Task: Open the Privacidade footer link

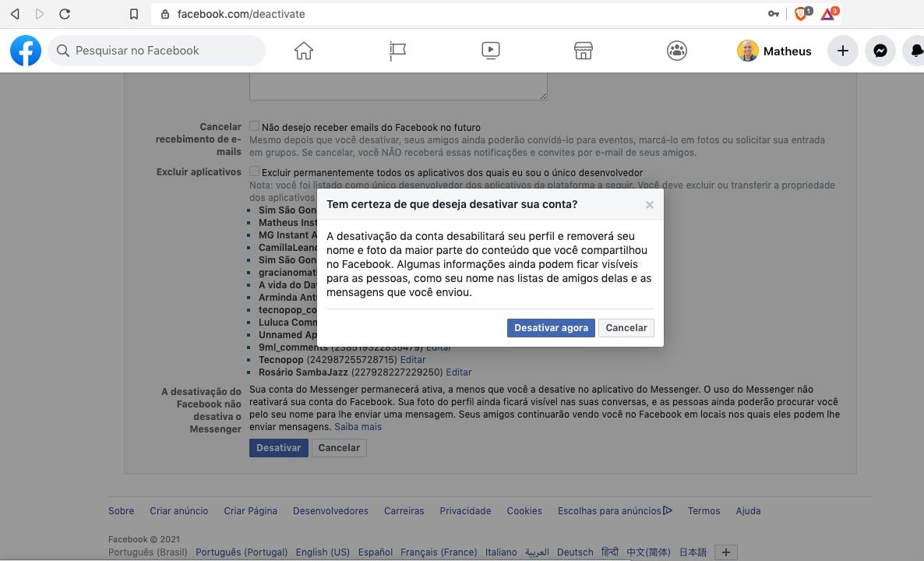Action: click(x=465, y=511)
